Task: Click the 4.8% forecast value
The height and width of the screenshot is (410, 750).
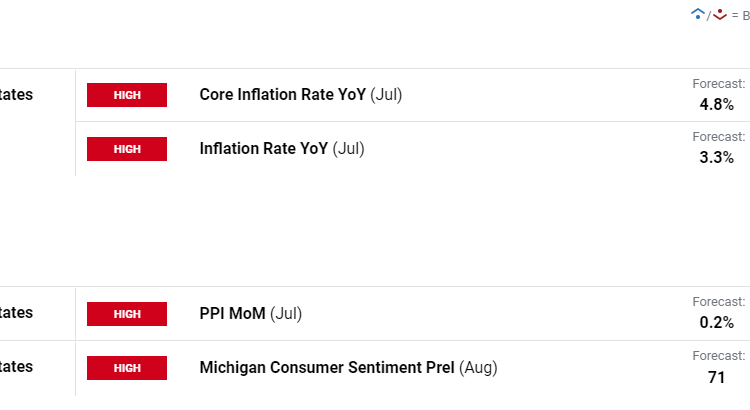Action: pos(717,104)
